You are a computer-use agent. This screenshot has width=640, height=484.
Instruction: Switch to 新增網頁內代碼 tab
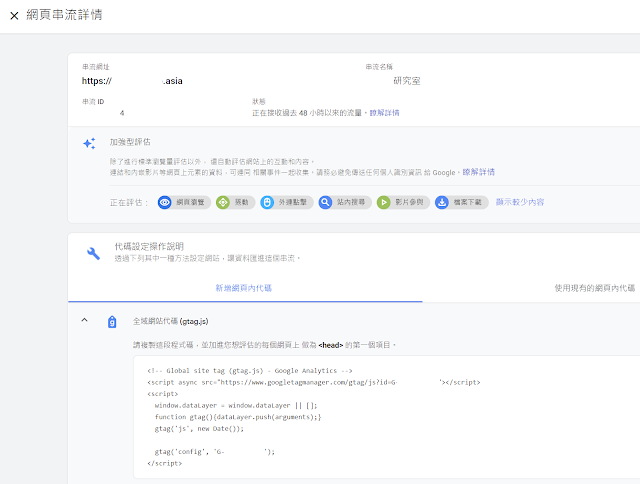click(x=244, y=288)
